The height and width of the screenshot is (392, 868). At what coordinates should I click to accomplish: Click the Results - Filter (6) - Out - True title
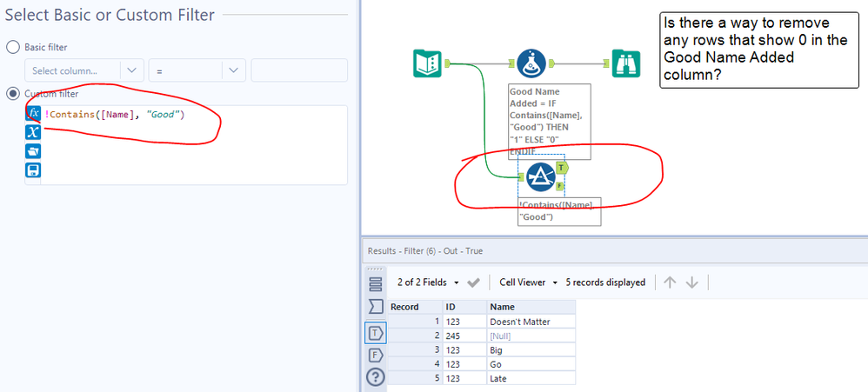[425, 251]
